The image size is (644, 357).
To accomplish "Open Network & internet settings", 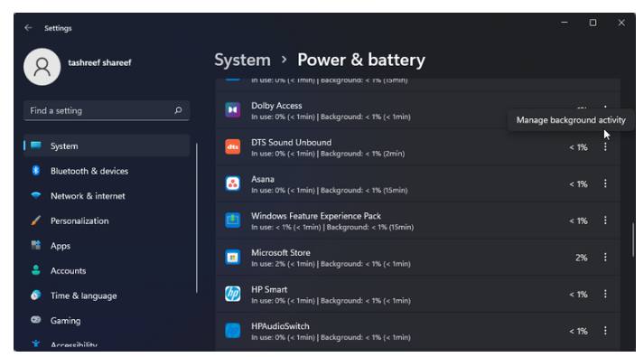I will click(x=88, y=196).
